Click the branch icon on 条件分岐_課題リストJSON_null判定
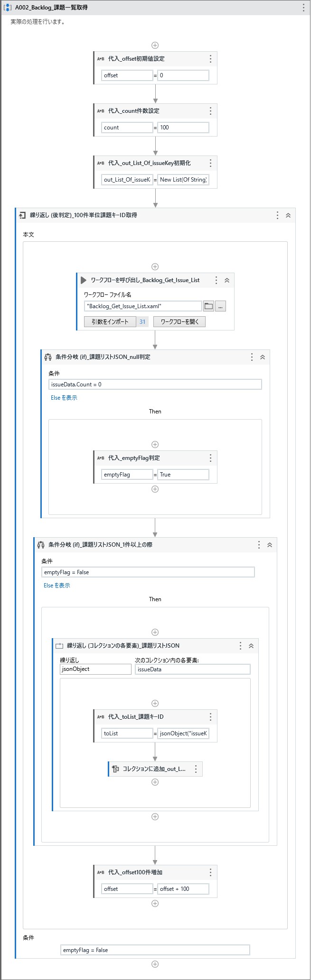This screenshot has width=320, height=980. [47, 357]
